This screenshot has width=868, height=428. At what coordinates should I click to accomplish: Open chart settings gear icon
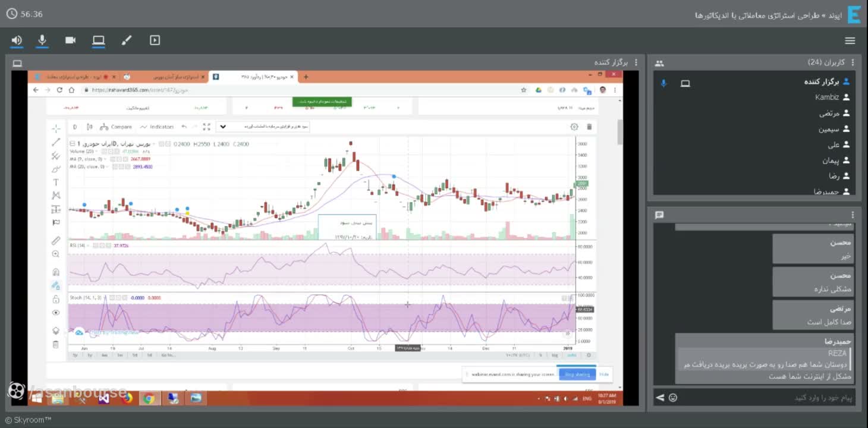click(574, 127)
